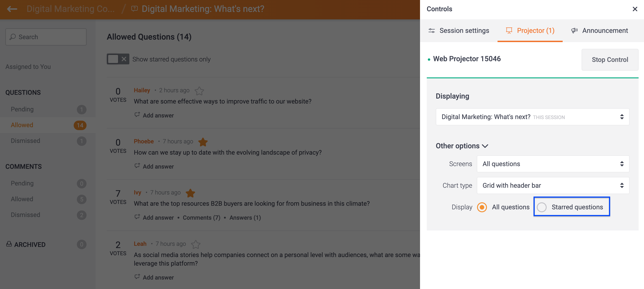Click the session Q&A icon in breadcrumb

135,9
